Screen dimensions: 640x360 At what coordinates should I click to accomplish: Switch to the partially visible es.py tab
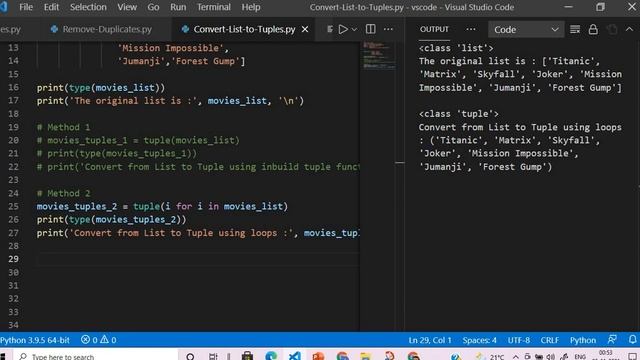(x=11, y=29)
